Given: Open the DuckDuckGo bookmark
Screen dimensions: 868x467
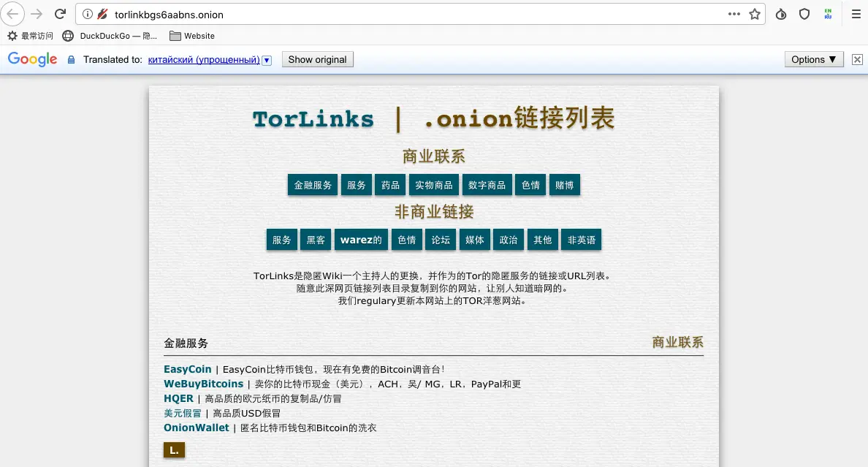Looking at the screenshot, I should pos(110,36).
